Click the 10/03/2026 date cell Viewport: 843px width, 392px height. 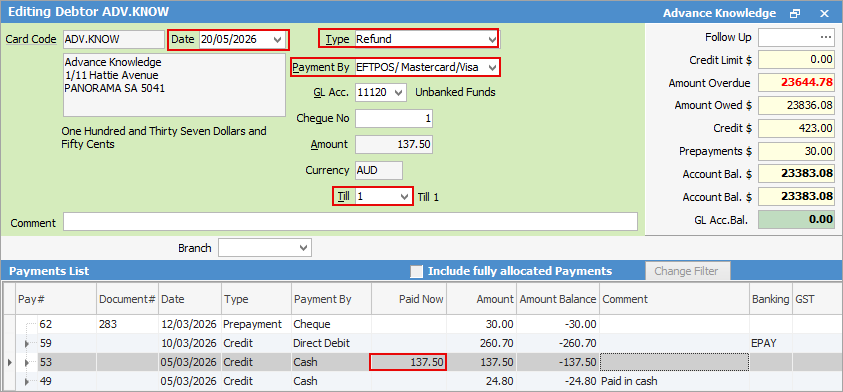pos(190,344)
